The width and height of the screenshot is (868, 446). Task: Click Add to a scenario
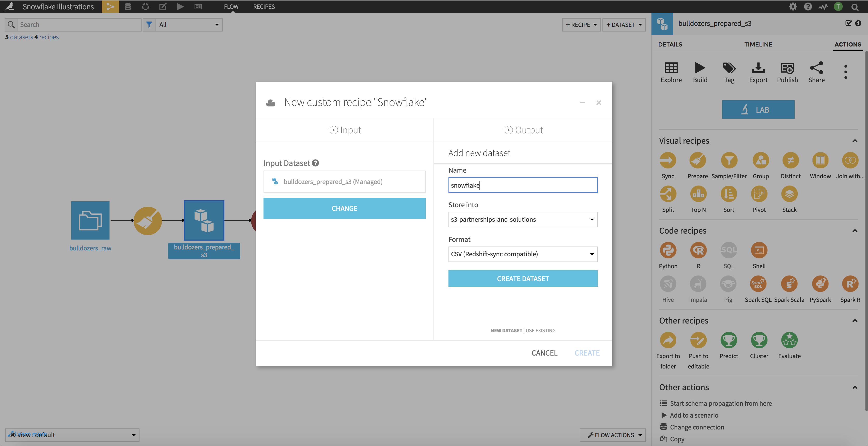click(x=694, y=415)
